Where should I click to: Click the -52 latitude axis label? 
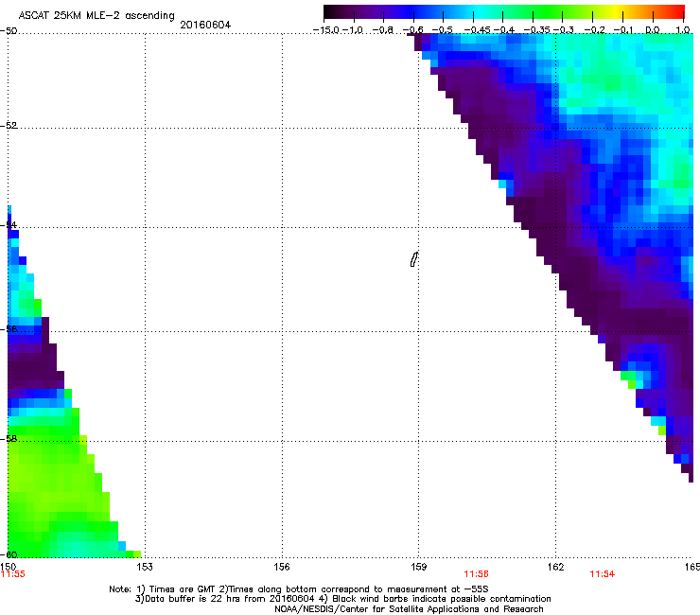[x=9, y=126]
